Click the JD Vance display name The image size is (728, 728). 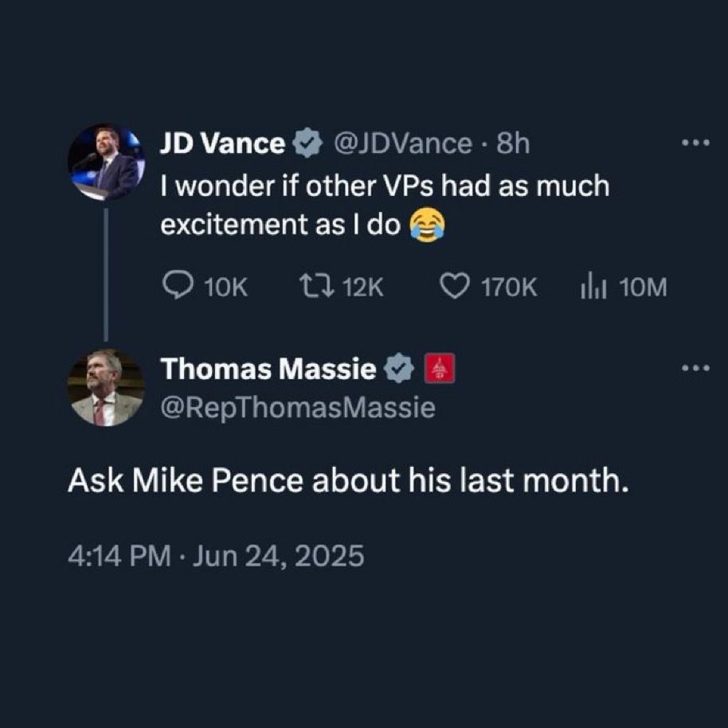click(221, 144)
